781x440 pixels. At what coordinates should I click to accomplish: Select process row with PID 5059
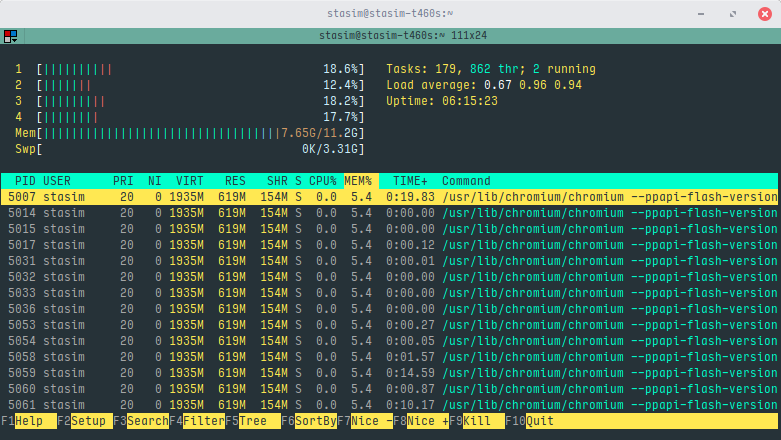(389, 373)
